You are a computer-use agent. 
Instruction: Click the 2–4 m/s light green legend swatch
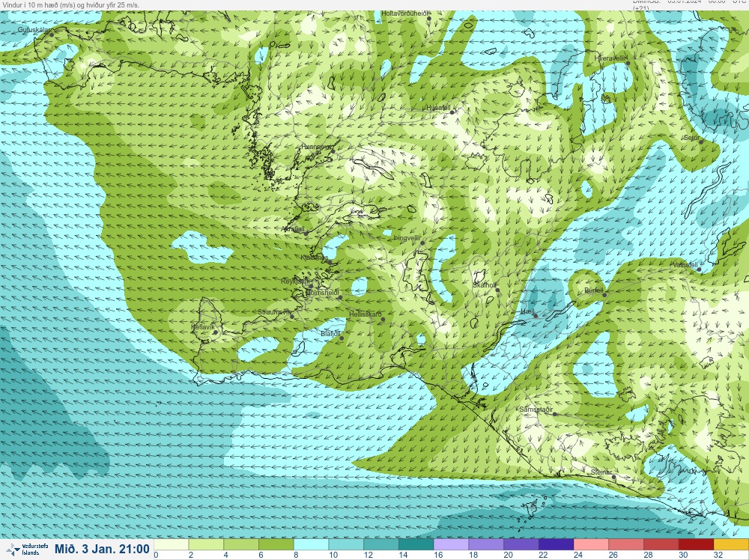coord(207,545)
